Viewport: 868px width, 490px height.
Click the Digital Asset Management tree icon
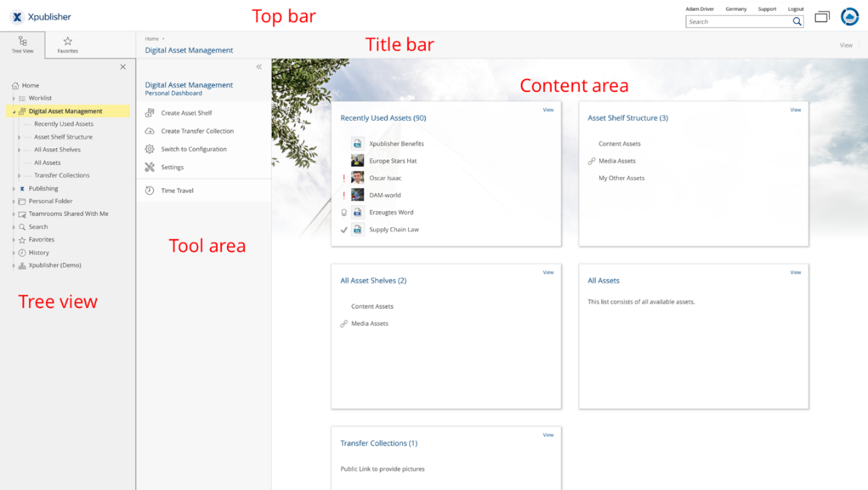click(x=22, y=111)
